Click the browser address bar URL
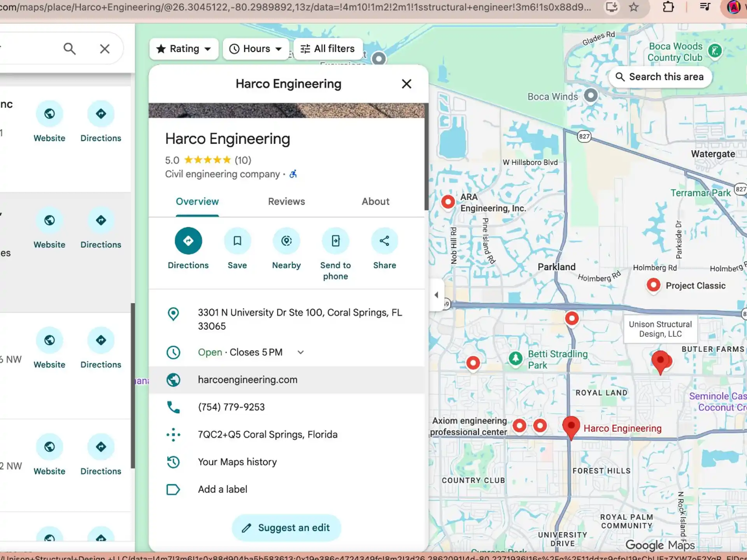747x560 pixels. pos(296,7)
